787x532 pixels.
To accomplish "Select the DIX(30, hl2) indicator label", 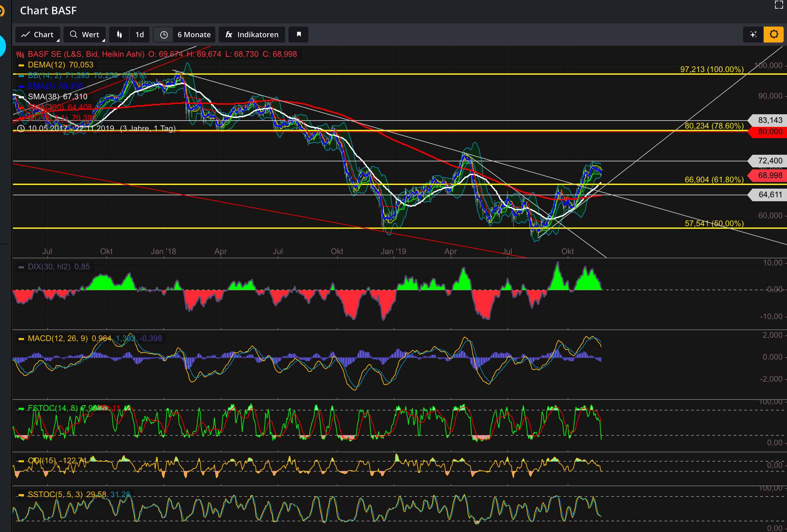I will (49, 267).
